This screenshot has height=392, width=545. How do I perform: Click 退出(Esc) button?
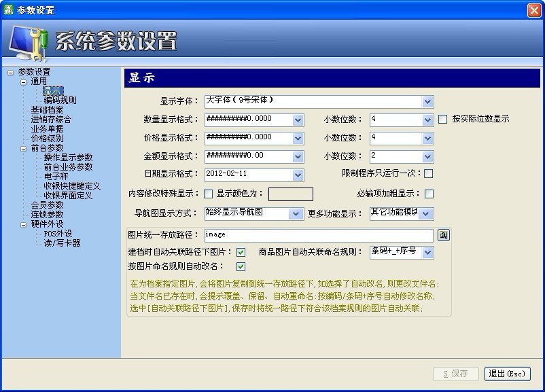(x=507, y=374)
